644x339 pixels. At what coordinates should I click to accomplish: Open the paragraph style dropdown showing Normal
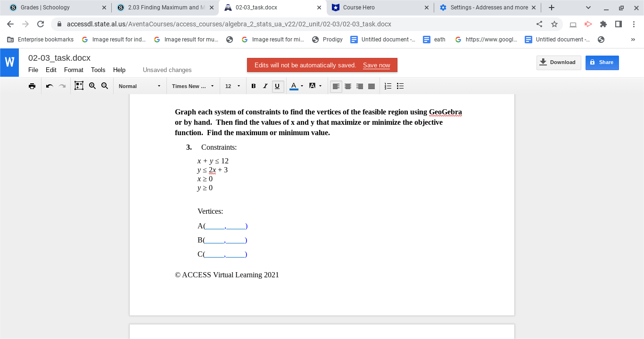coord(139,86)
